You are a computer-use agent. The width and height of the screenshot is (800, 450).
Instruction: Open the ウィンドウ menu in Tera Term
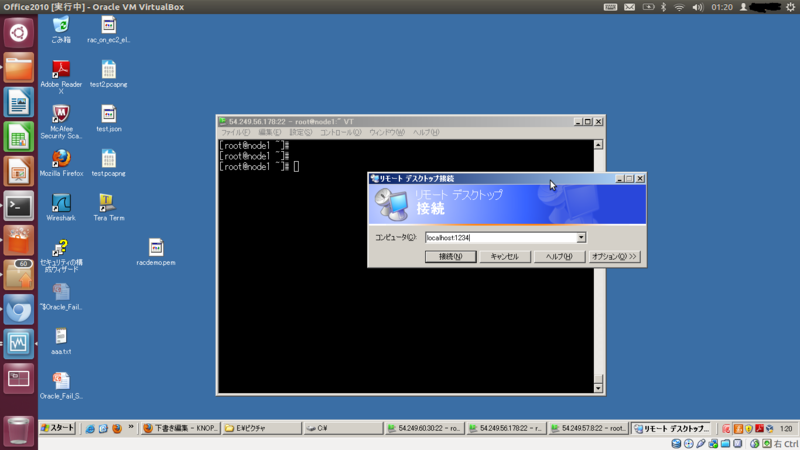click(x=386, y=133)
